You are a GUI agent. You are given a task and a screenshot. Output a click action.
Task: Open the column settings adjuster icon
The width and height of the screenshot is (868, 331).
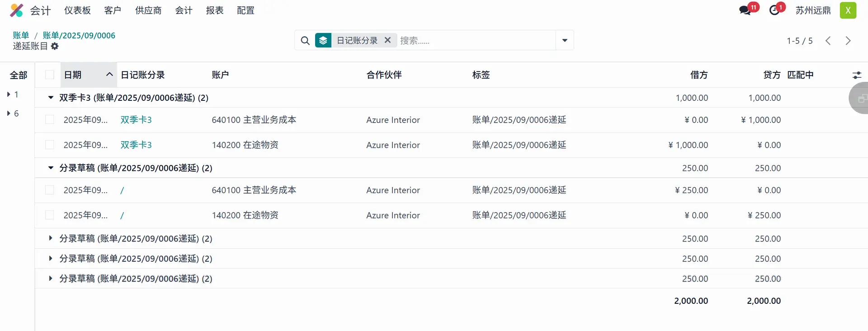coord(857,75)
